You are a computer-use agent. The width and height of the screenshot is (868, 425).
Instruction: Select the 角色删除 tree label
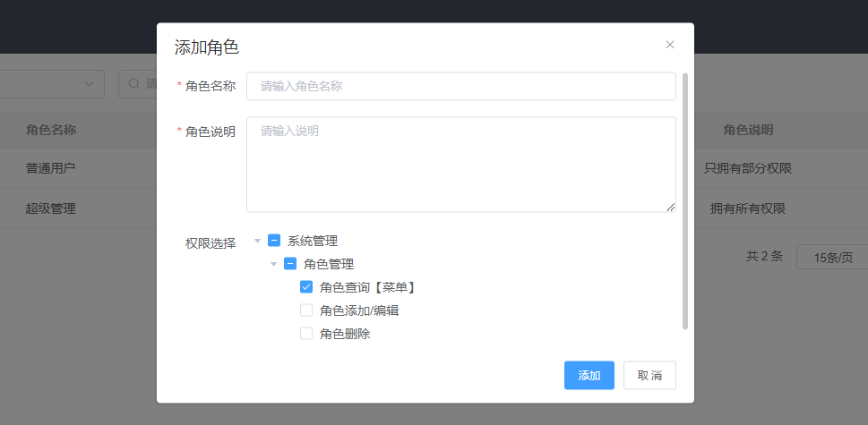(x=345, y=334)
